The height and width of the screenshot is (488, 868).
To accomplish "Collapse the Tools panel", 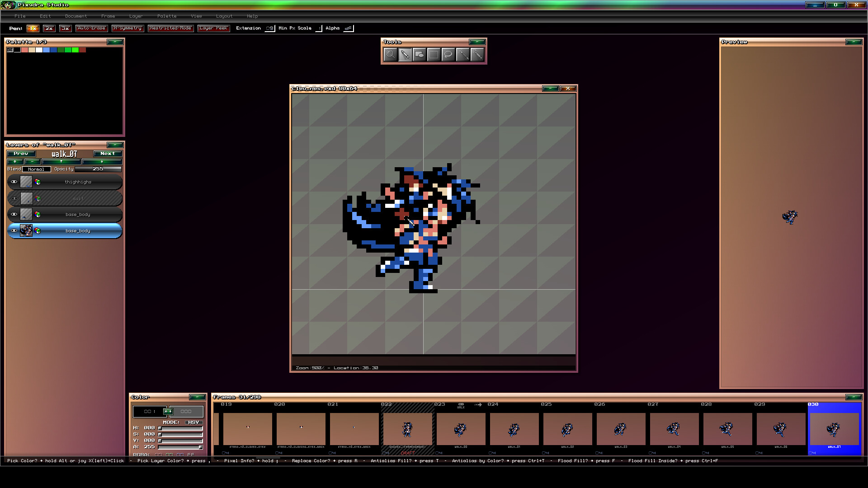I will pyautogui.click(x=477, y=42).
